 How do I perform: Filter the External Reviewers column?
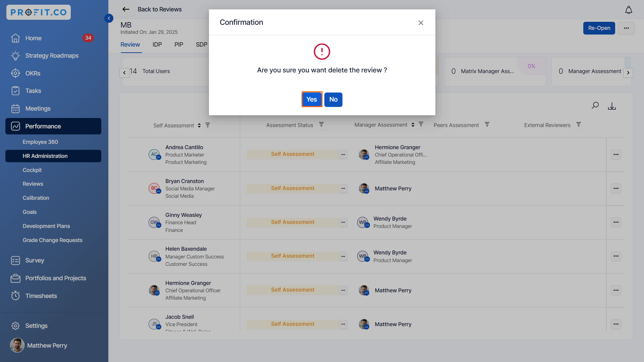point(579,125)
